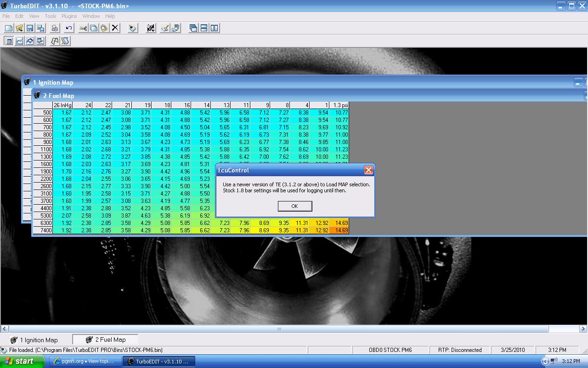
Task: Click the Open file folder icon
Action: pos(19,29)
